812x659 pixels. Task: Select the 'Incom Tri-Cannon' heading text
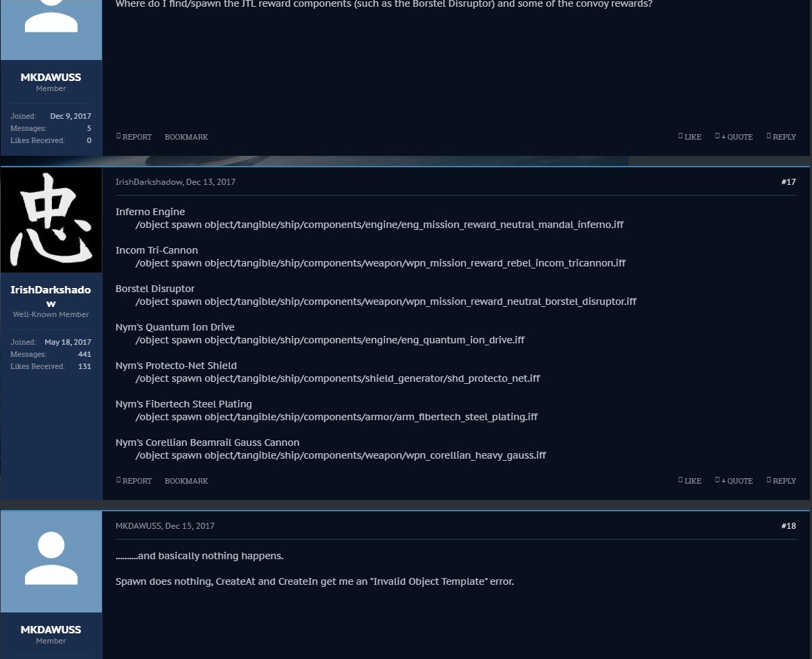(x=156, y=250)
